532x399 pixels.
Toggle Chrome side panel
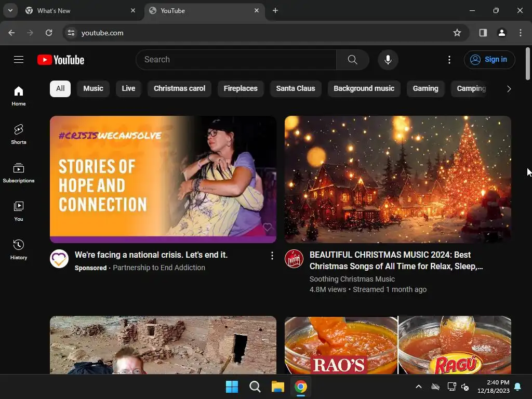pyautogui.click(x=483, y=33)
